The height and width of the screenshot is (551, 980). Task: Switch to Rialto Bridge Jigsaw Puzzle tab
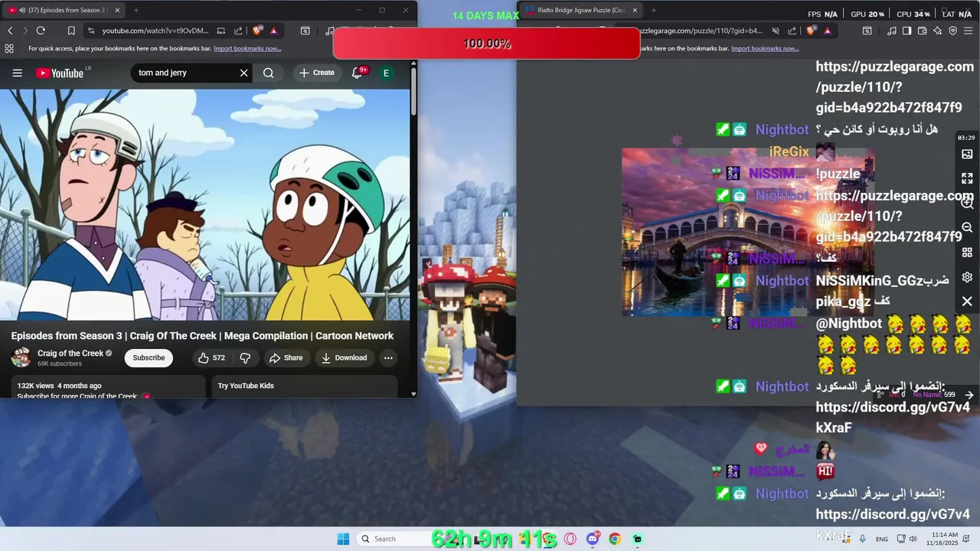coord(581,10)
